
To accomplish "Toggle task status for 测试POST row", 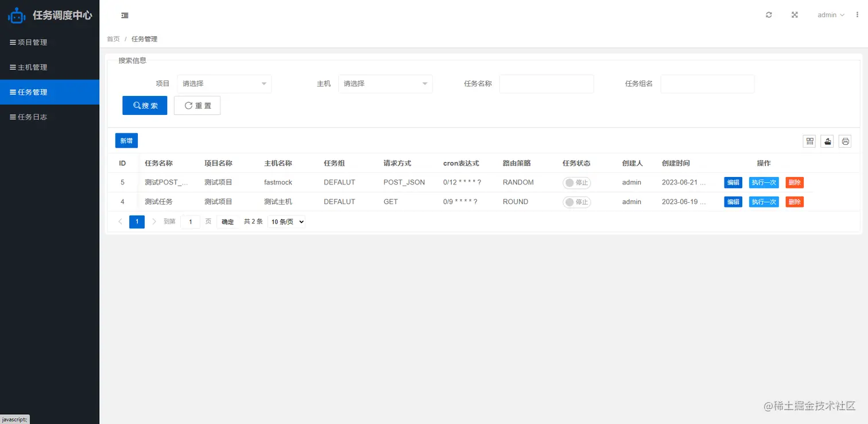I will [x=577, y=183].
